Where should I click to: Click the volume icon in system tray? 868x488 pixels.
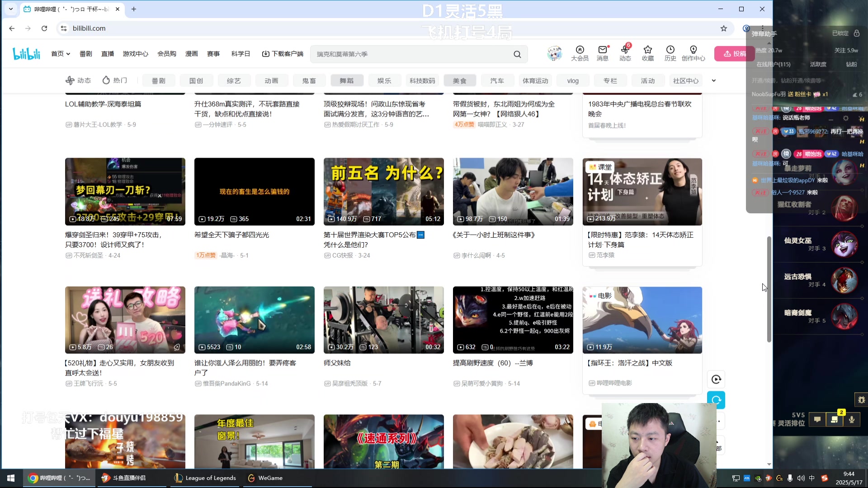(801, 478)
